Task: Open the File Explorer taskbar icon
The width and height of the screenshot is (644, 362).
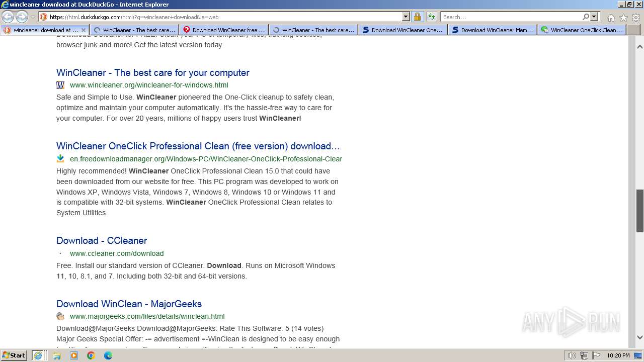Action: pos(57,355)
